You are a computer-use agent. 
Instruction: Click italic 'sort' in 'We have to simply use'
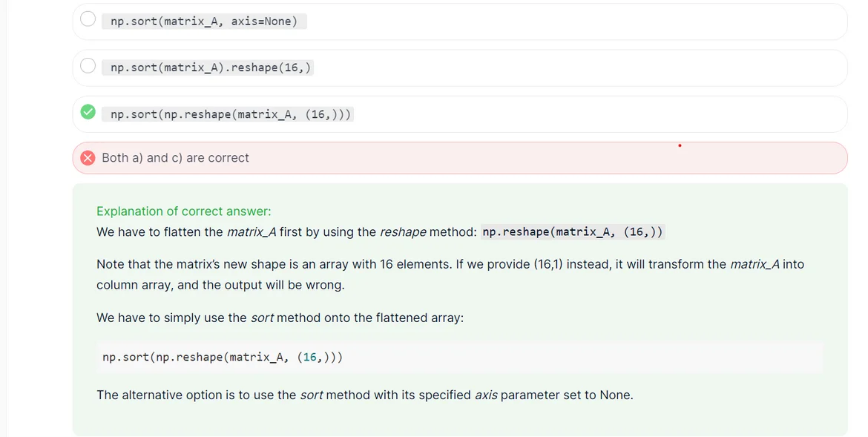(x=263, y=318)
